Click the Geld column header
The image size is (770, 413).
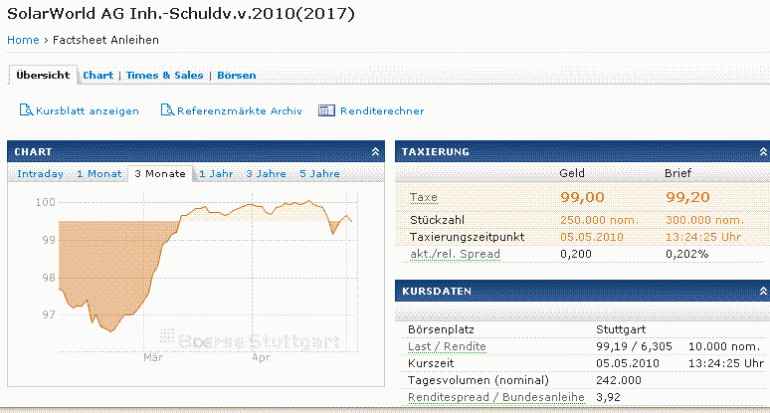(x=572, y=173)
